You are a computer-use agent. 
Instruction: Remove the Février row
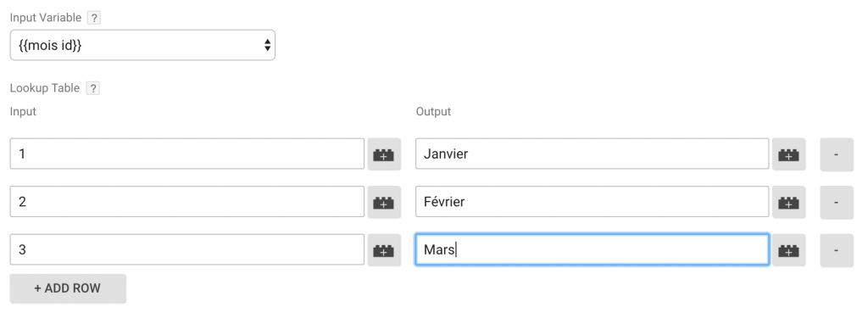point(836,202)
